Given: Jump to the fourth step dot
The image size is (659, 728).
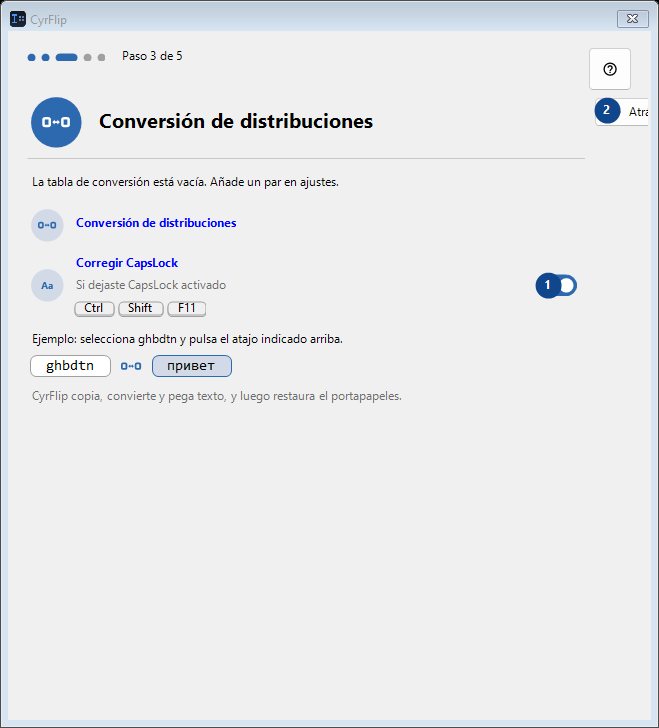Looking at the screenshot, I should pos(87,58).
